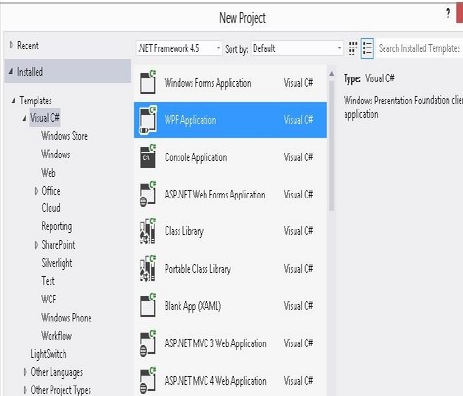Screen dimensions: 463x396
Task: Click the ASP.NET MVC 3 Web Application icon
Action: pos(148,343)
